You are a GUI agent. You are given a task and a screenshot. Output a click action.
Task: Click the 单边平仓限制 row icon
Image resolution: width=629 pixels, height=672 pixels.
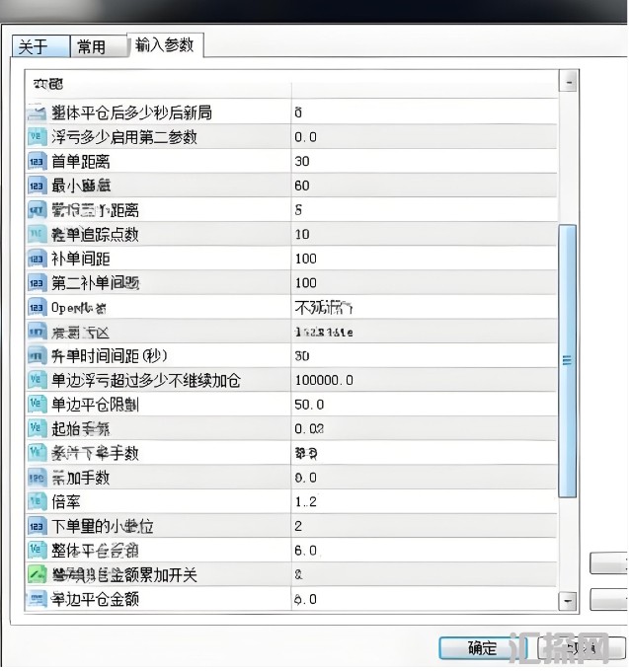[x=37, y=405]
